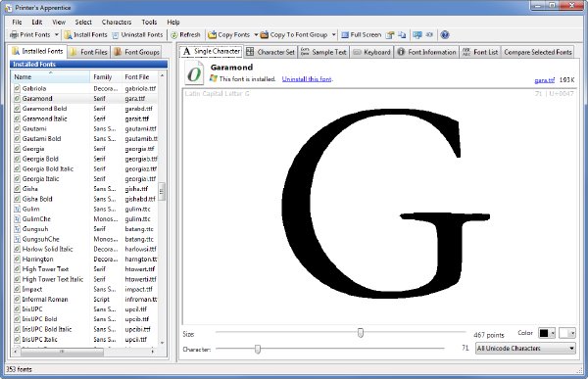Click the Garamond font preview thumbnail icon
The width and height of the screenshot is (588, 379).
(194, 72)
